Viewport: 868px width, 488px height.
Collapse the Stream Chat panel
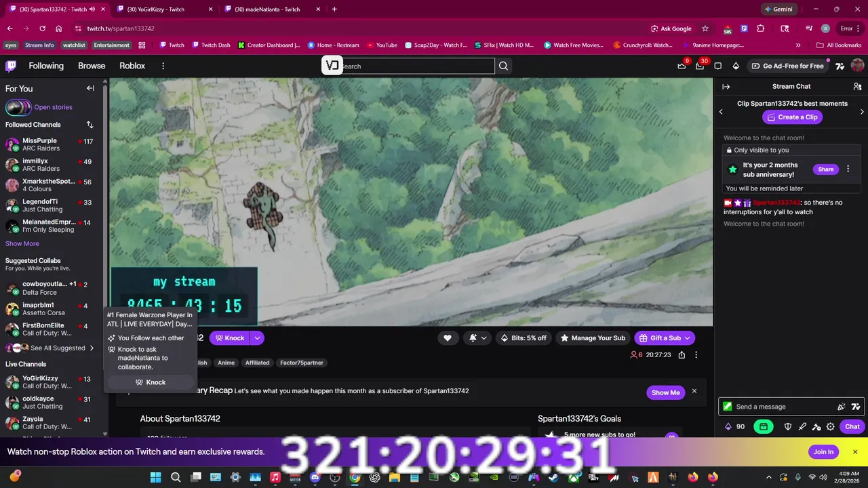(x=726, y=87)
